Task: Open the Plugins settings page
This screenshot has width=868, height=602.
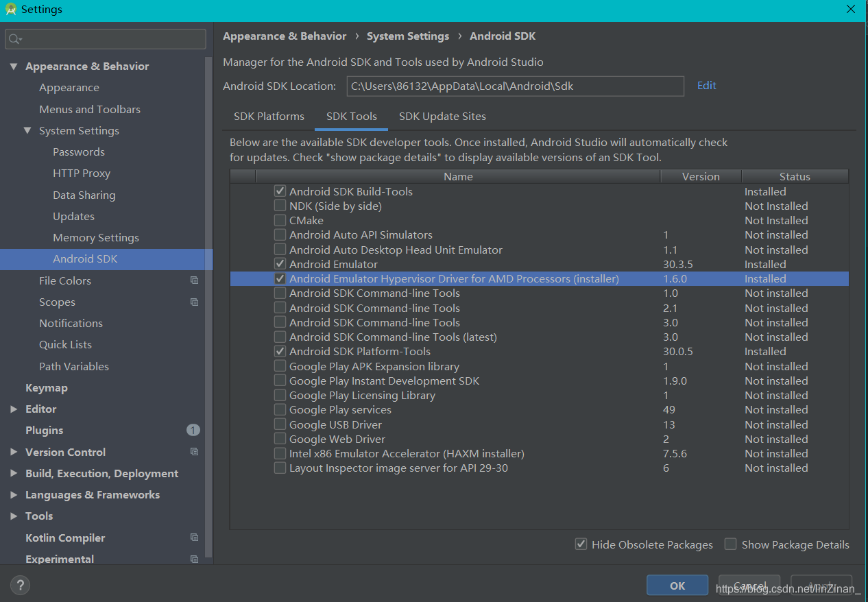Action: click(44, 431)
